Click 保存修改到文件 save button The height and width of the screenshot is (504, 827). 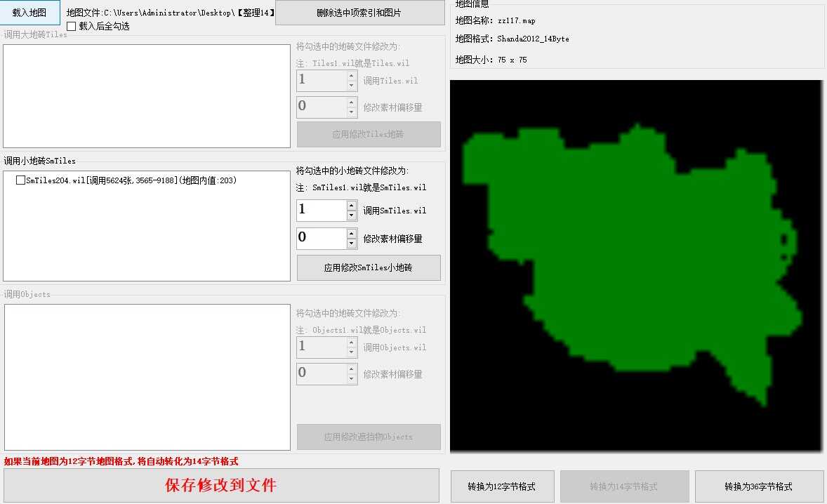click(x=221, y=485)
